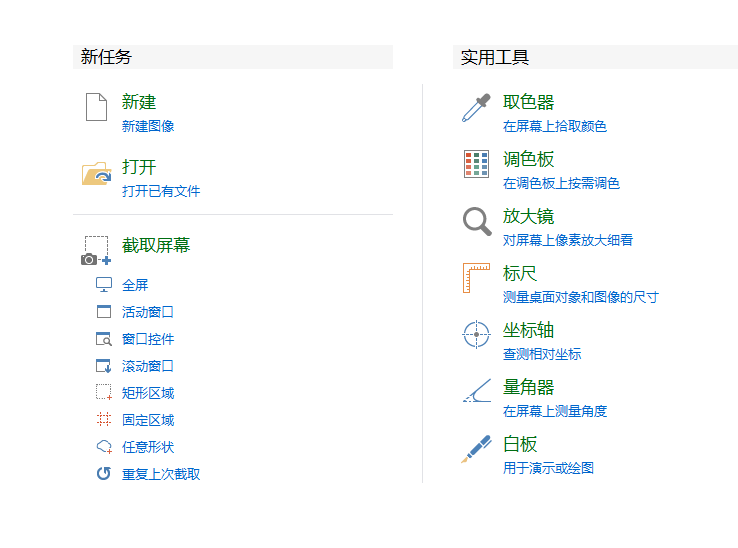738x548 pixels.
Task: Choose 重复上次截取 option
Action: coord(161,474)
